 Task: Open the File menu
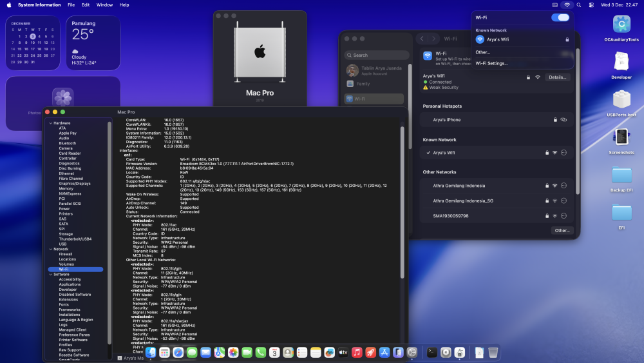pos(71,5)
